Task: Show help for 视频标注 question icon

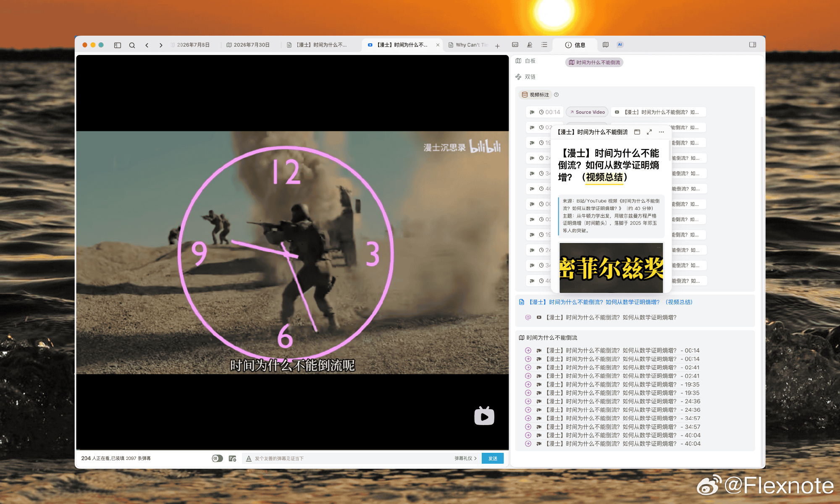Action: coord(556,95)
